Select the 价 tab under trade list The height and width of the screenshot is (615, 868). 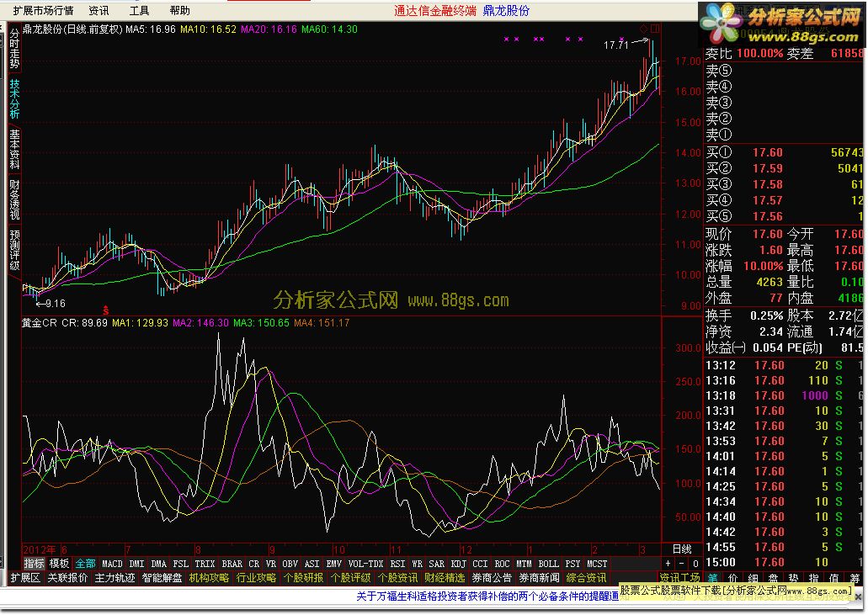click(x=732, y=578)
